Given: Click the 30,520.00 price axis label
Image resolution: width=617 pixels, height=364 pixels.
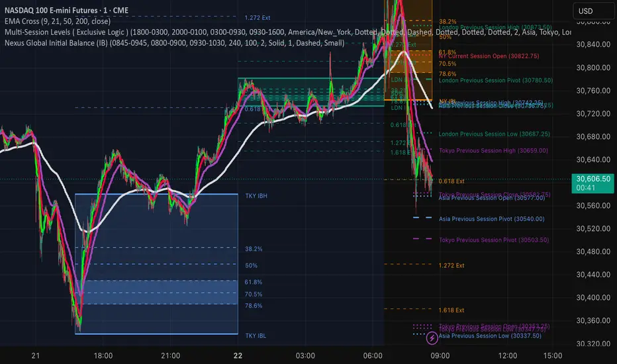Looking at the screenshot, I should pos(593,228).
